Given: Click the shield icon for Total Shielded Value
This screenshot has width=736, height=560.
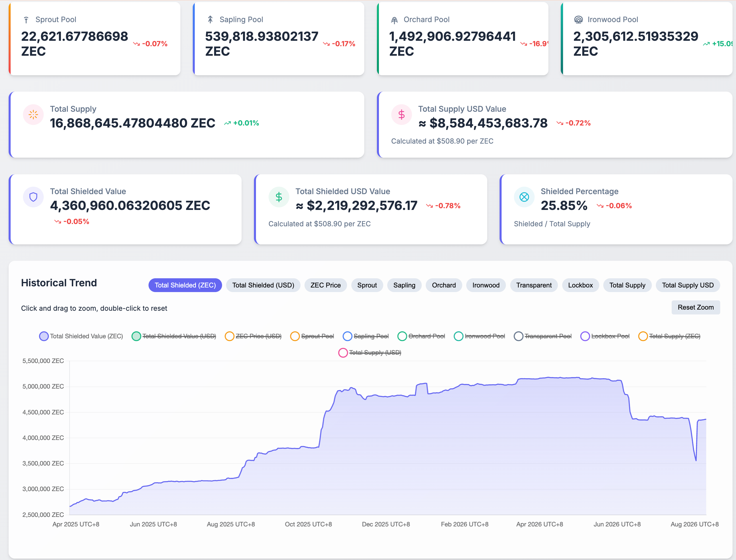Looking at the screenshot, I should tap(33, 197).
